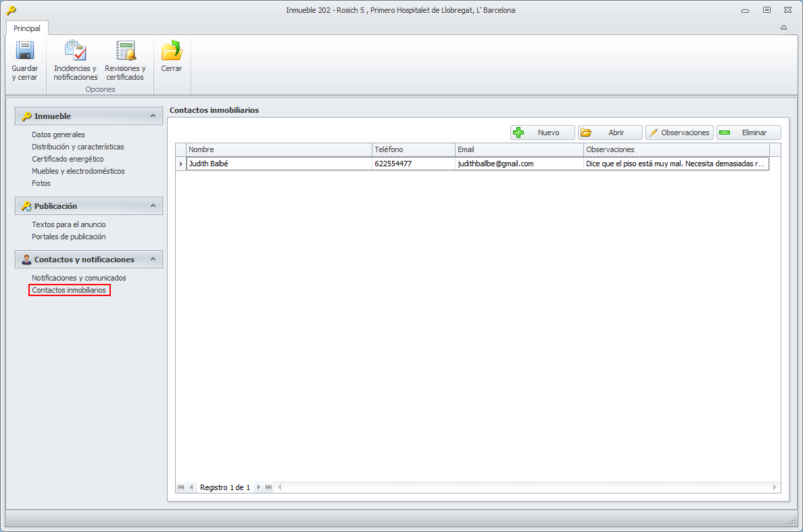Screen dimensions: 803x532
Task: Click the Contactos y notificaciones person icon
Action: tap(26, 260)
